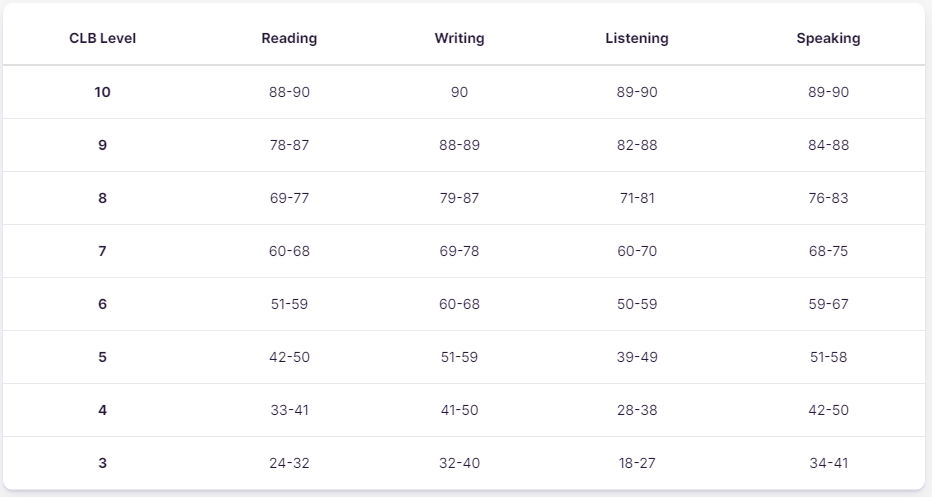Select Writing score 90 for level 10
Image resolution: width=932 pixels, height=497 pixels.
click(459, 92)
